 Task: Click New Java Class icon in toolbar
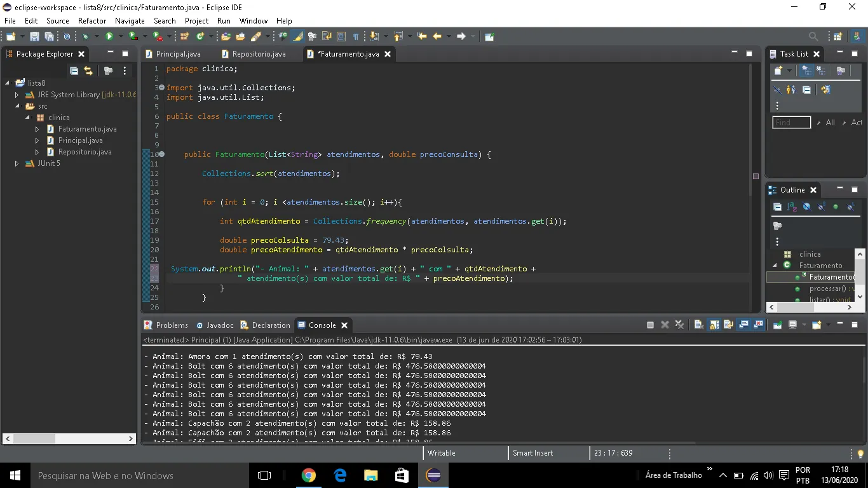click(200, 37)
